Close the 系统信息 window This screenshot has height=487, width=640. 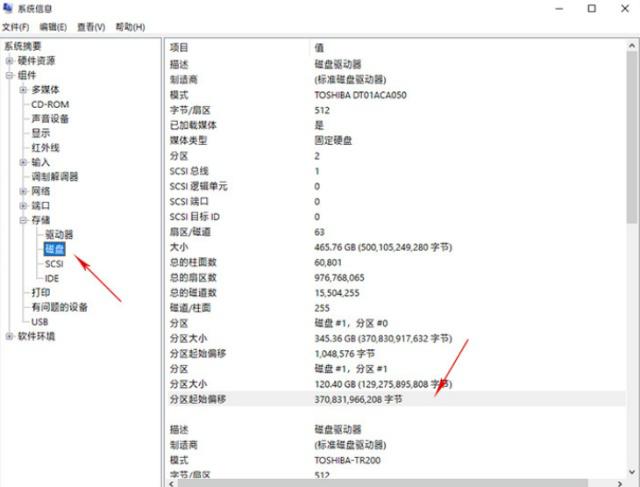point(624,9)
